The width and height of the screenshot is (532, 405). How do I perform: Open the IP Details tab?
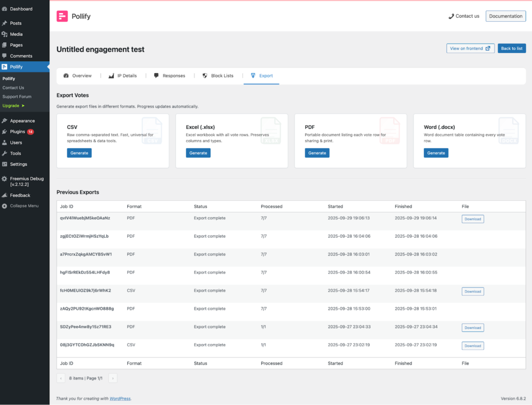pyautogui.click(x=123, y=76)
